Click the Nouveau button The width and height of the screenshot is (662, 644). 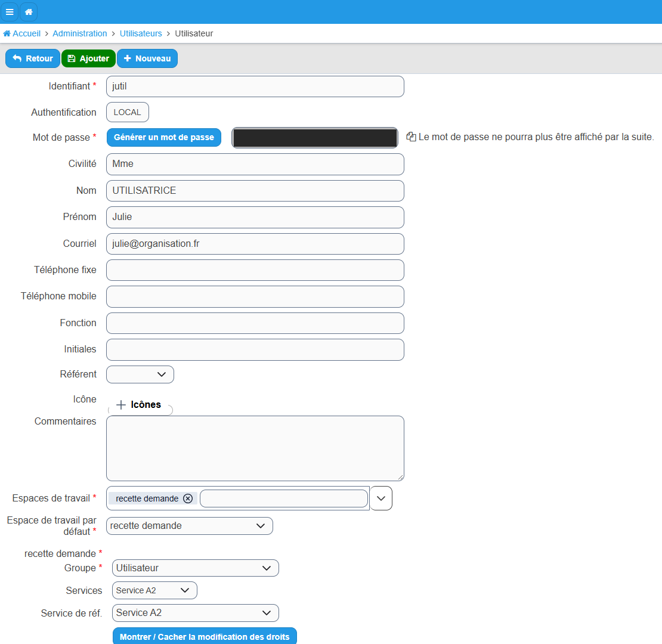147,58
